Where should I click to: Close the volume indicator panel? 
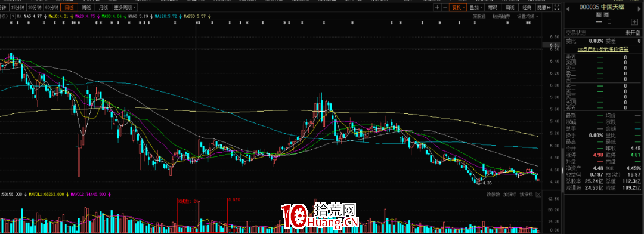tap(538, 195)
